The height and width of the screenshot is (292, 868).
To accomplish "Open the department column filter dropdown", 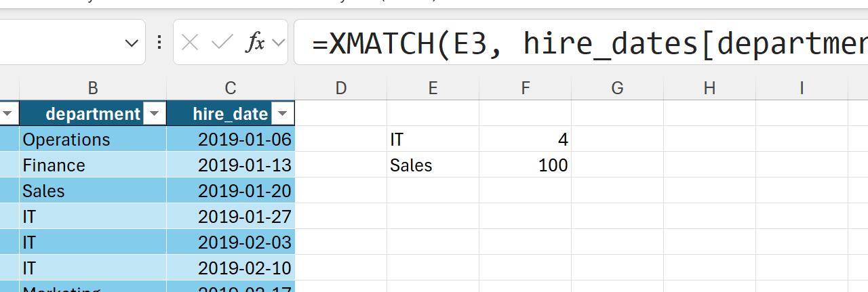I will [x=155, y=114].
